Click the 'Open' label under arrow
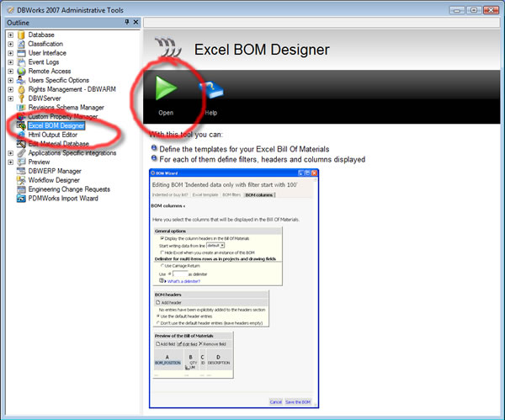 166,113
